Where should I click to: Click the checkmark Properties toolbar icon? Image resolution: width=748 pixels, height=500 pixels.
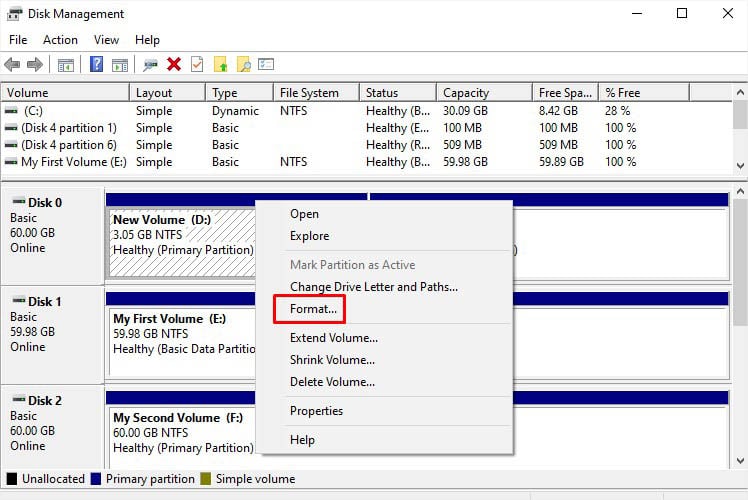[197, 65]
